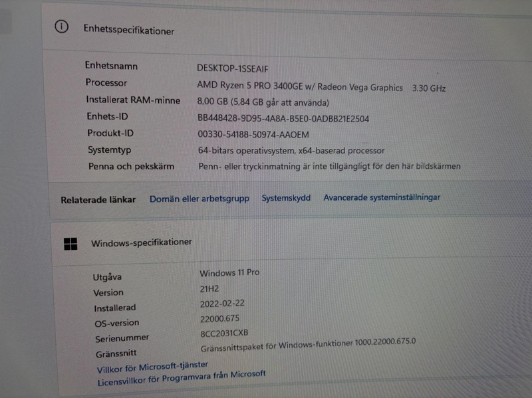Viewport: 532px width, 398px height.
Task: Select the Windows 11 Pro edition text
Action: 229,272
